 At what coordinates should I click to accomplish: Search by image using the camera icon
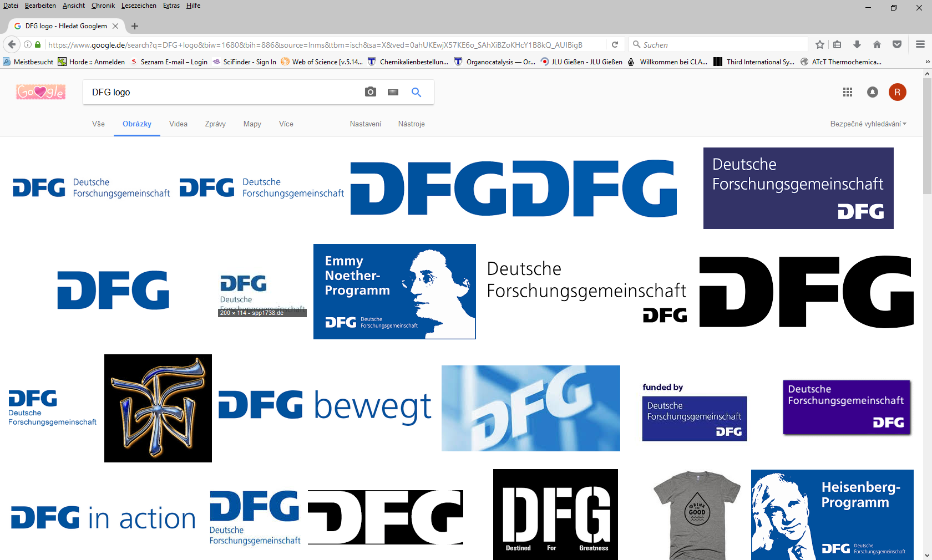coord(371,92)
